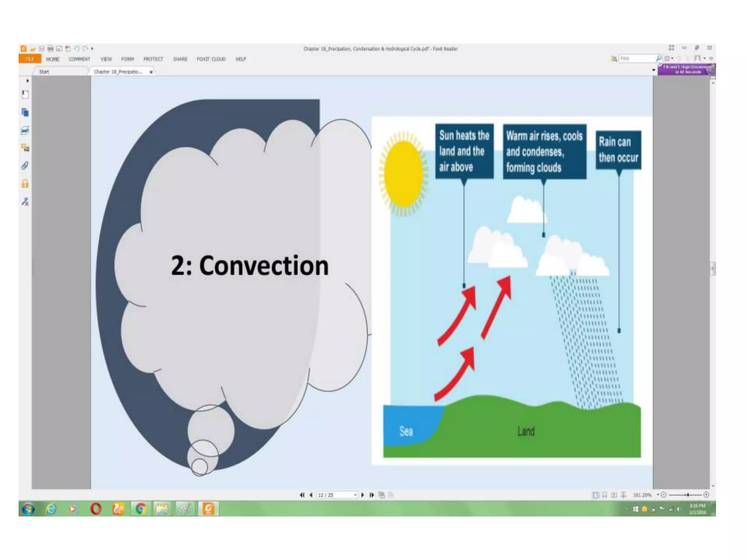747x560 pixels.
Task: Jump to the first page
Action: pos(302,495)
